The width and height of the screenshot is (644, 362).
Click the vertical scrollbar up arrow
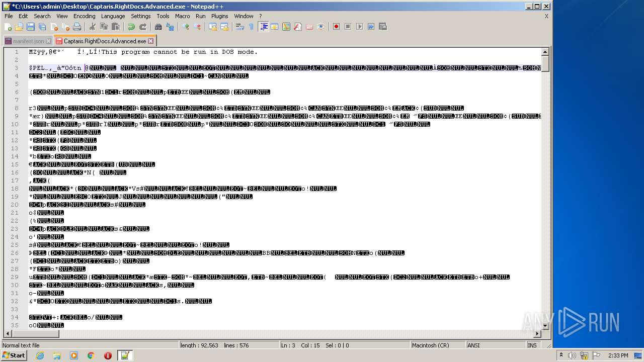pyautogui.click(x=545, y=52)
